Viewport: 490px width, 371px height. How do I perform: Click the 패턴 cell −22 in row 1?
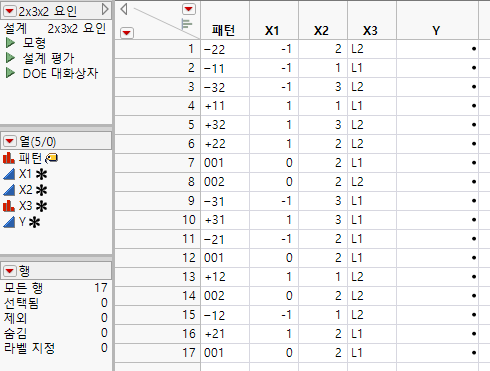[x=225, y=49]
